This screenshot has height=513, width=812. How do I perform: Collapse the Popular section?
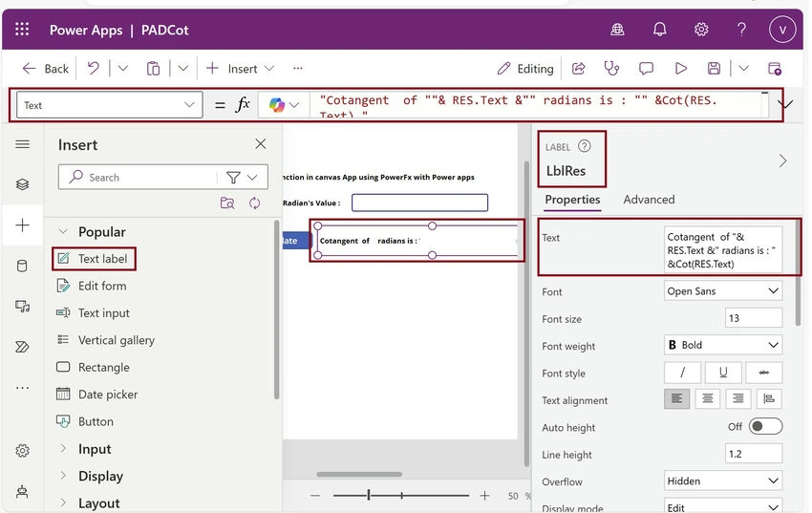(x=63, y=231)
